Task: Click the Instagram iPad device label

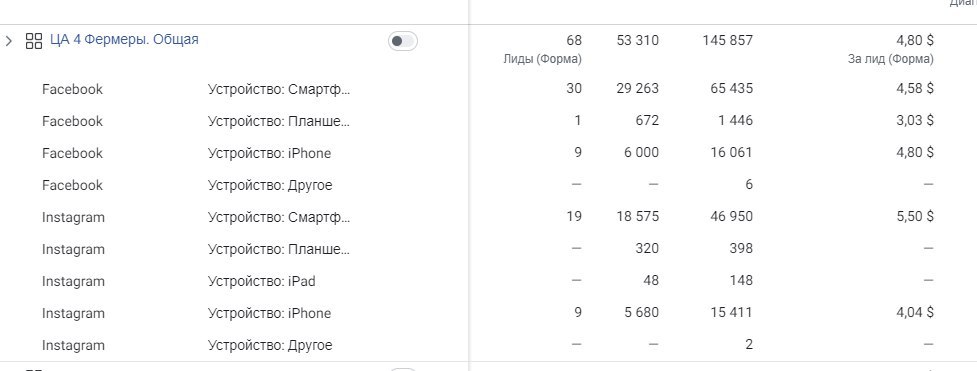Action: tap(262, 281)
